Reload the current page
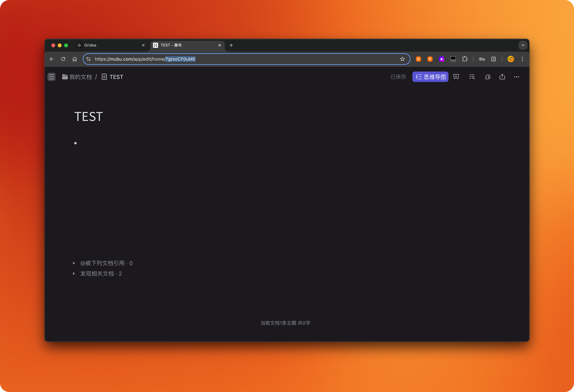 [63, 59]
